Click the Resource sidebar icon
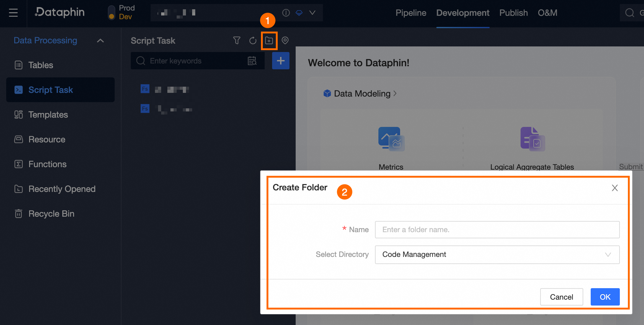This screenshot has height=325, width=644. tap(19, 139)
